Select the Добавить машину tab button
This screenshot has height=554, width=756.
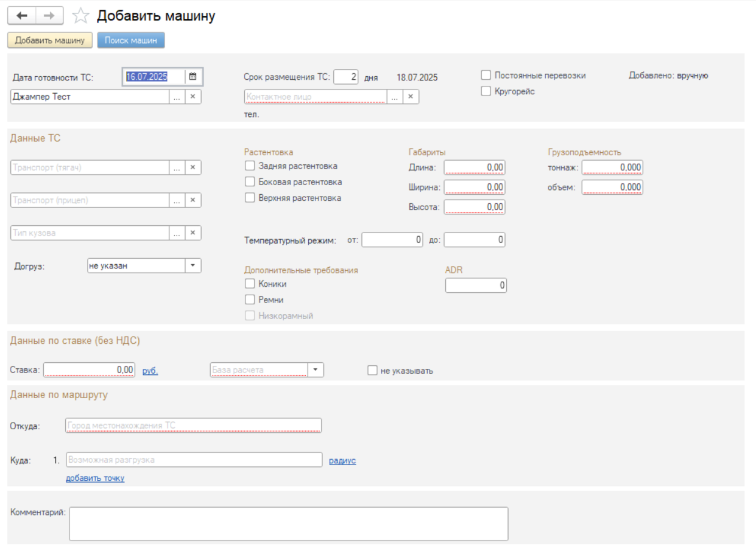click(50, 40)
